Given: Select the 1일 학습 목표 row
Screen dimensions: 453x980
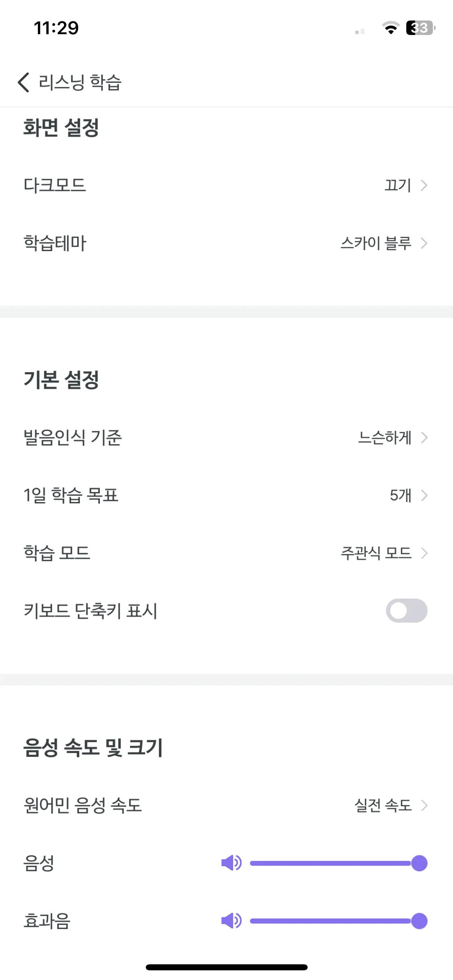Looking at the screenshot, I should coord(226,495).
